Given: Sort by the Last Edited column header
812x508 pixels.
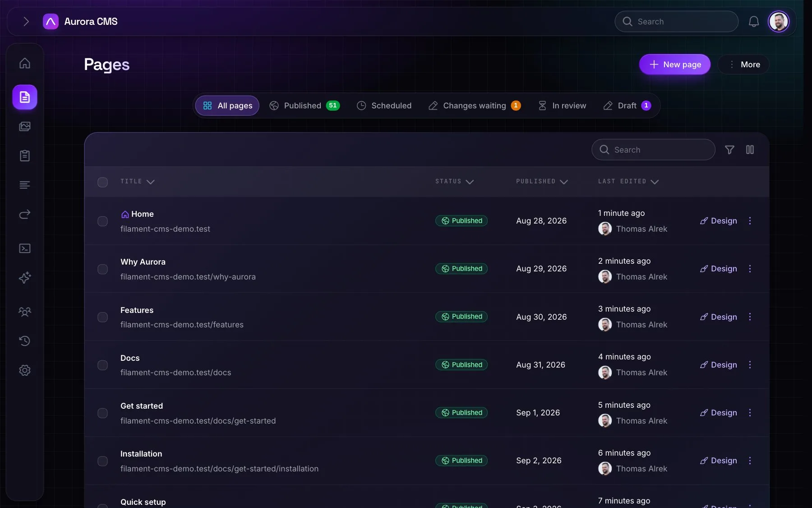Looking at the screenshot, I should point(628,182).
